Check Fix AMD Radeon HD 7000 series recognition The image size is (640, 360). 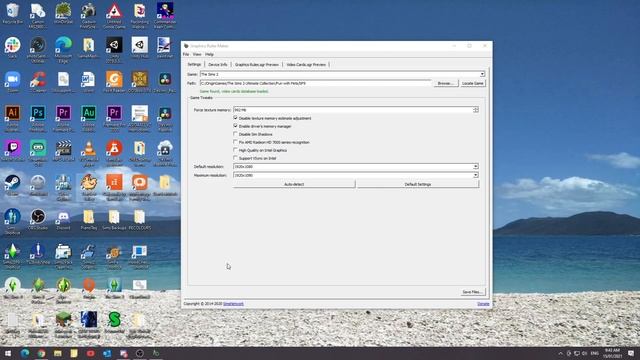pos(236,142)
